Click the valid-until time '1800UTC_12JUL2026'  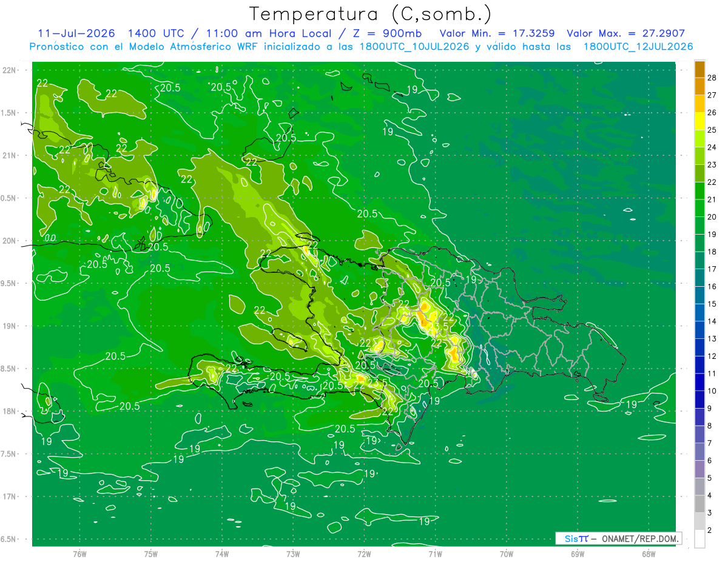pos(638,47)
